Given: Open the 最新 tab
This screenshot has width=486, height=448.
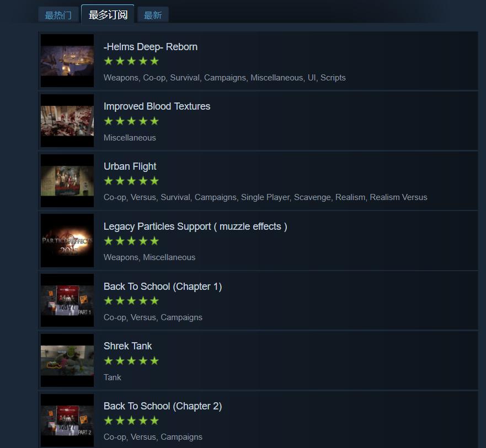Looking at the screenshot, I should pyautogui.click(x=153, y=15).
